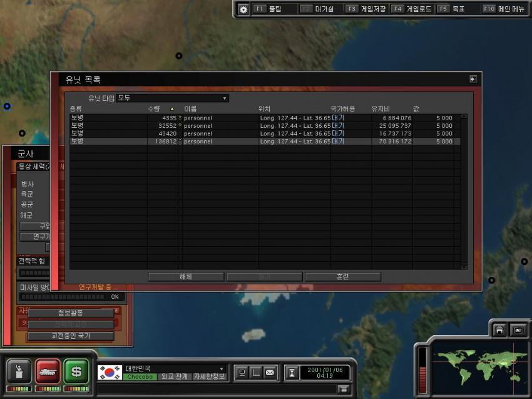Select the 보병 row with quantity 43420
This screenshot has height=399, width=532.
coord(265,133)
